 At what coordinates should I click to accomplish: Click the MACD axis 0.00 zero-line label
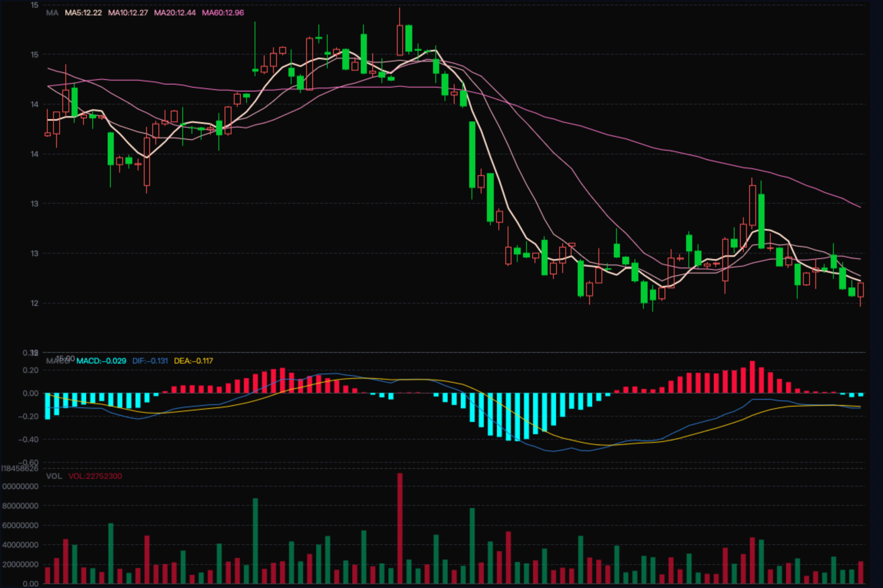[x=30, y=393]
